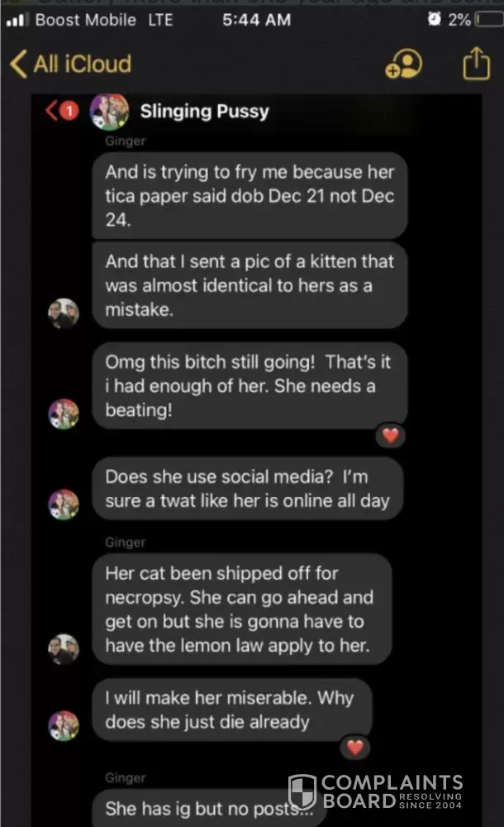Select the avatar beside the social media message
The height and width of the screenshot is (827, 504).
[x=64, y=504]
